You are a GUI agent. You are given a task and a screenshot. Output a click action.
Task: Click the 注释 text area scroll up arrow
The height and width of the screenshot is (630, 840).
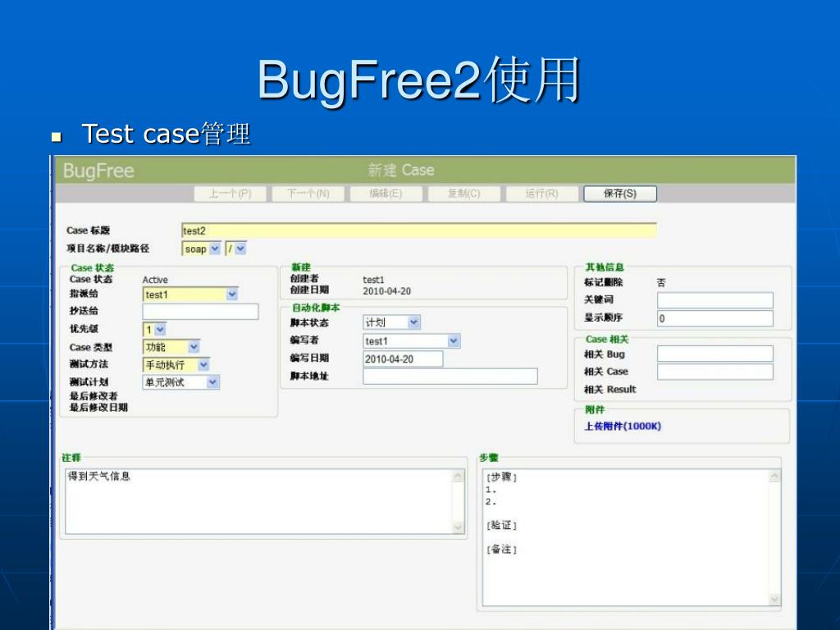click(x=458, y=476)
